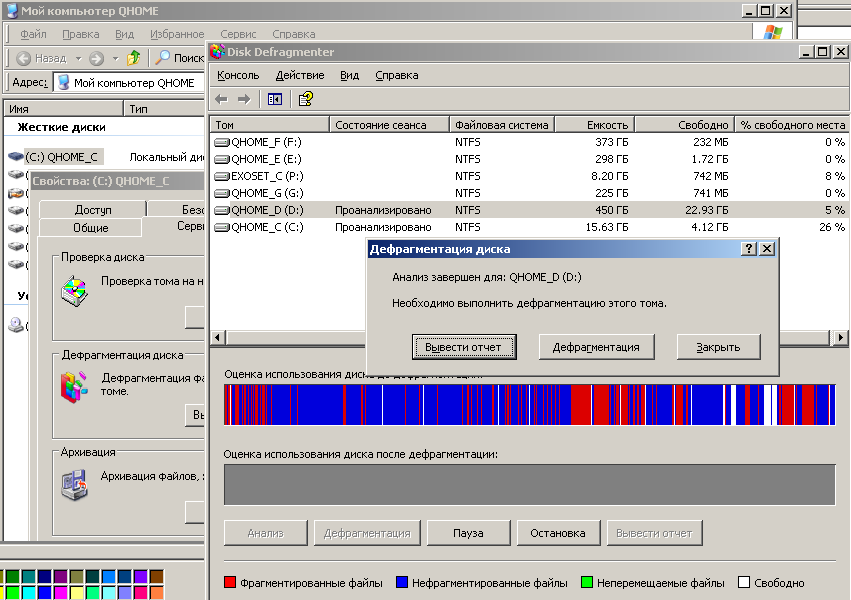
Task: Click the 26 % free space cell
Action: [832, 227]
